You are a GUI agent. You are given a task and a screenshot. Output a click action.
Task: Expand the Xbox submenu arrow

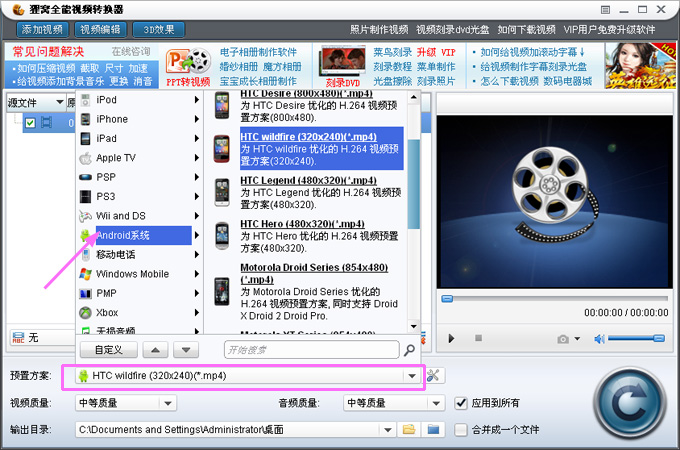click(x=197, y=313)
